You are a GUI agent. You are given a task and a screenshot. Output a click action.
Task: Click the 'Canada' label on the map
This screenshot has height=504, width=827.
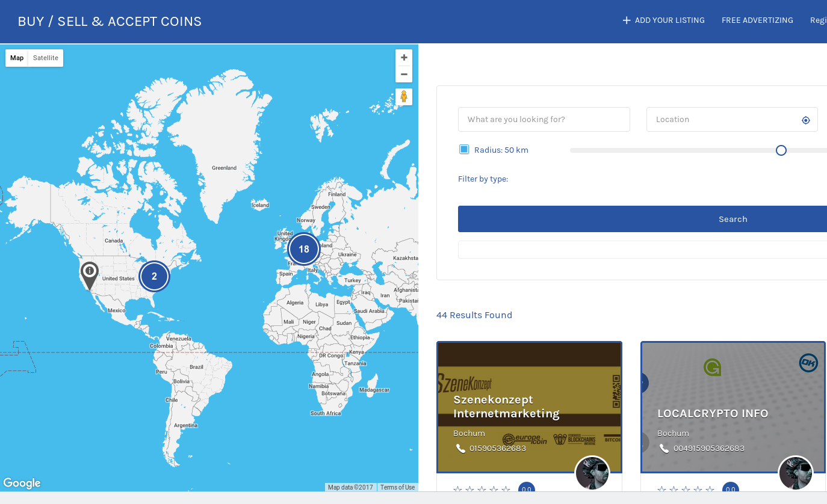[x=114, y=241]
